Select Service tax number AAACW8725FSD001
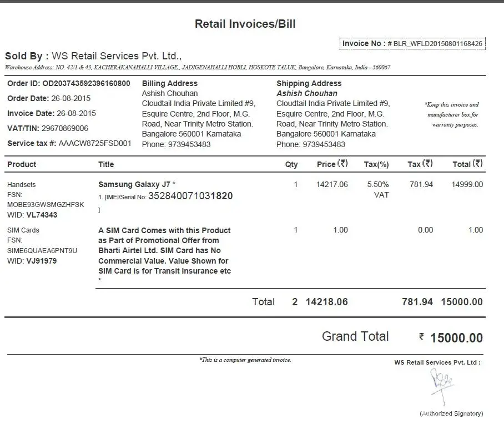 [x=95, y=143]
